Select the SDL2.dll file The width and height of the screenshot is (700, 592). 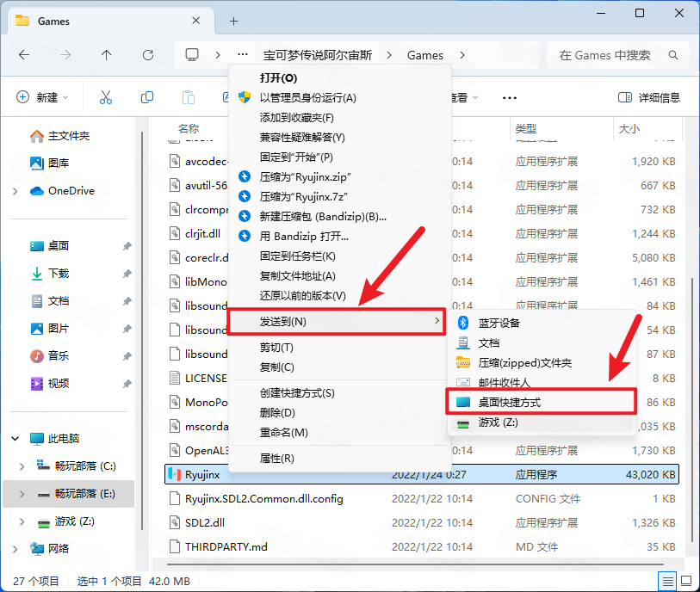point(421,522)
